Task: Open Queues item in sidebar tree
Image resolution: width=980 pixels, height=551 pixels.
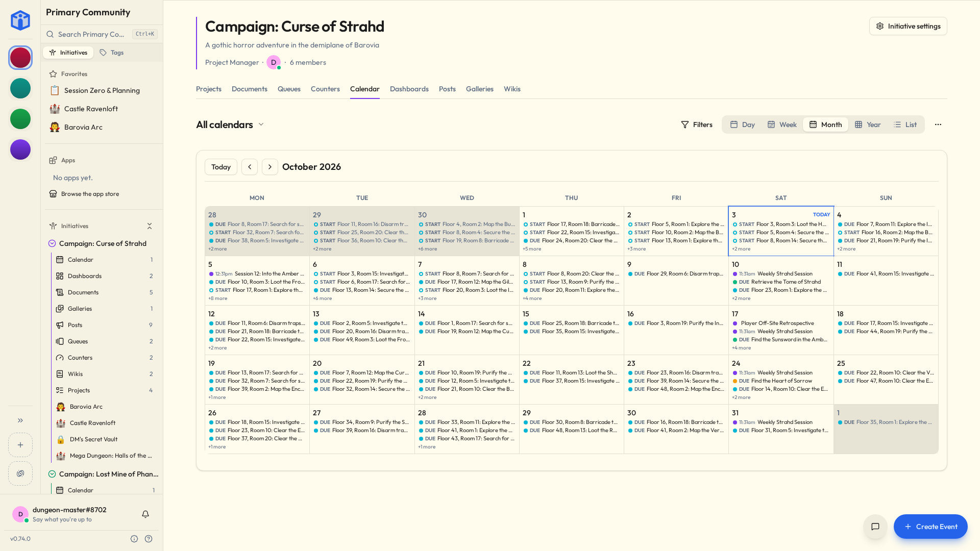Action: coord(105,341)
